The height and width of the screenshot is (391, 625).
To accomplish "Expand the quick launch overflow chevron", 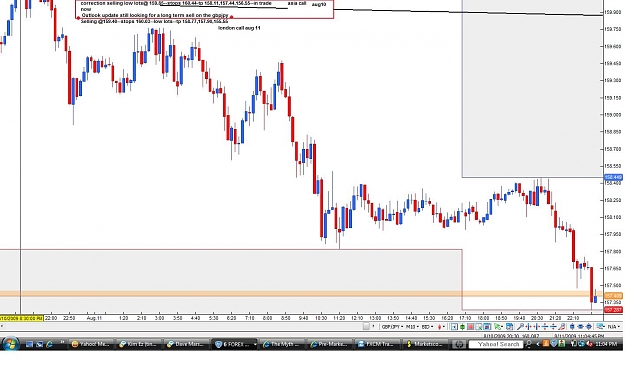I will point(62,343).
